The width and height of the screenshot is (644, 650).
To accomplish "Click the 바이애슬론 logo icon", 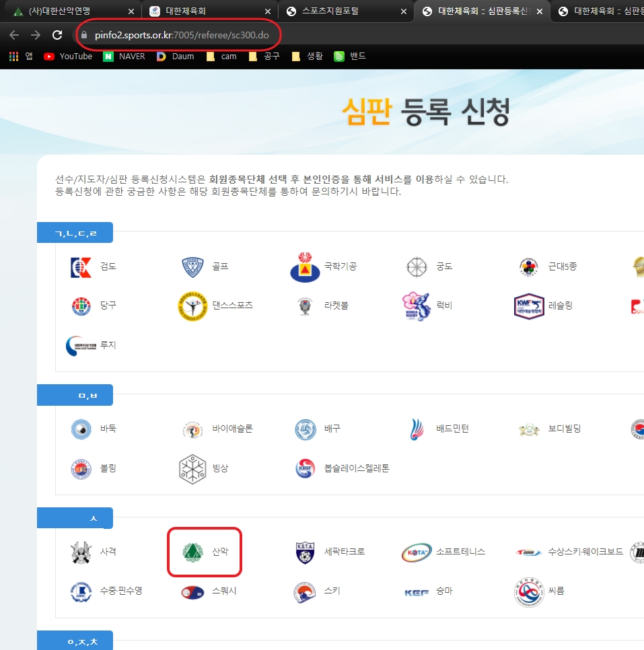I will coord(193,429).
